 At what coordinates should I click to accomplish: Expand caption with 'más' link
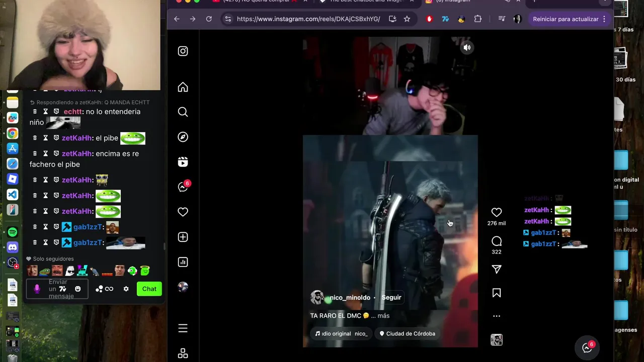(x=383, y=316)
